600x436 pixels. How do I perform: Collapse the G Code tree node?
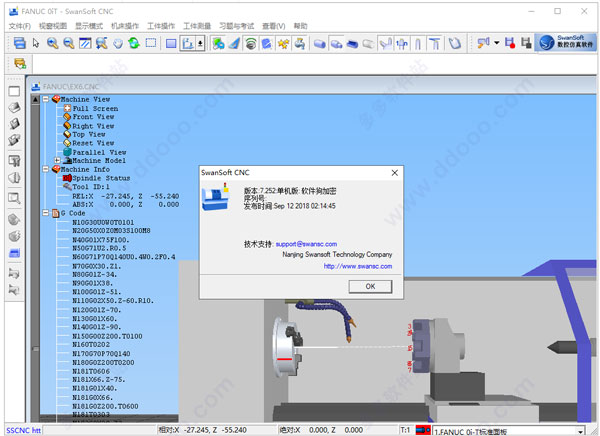coord(46,213)
